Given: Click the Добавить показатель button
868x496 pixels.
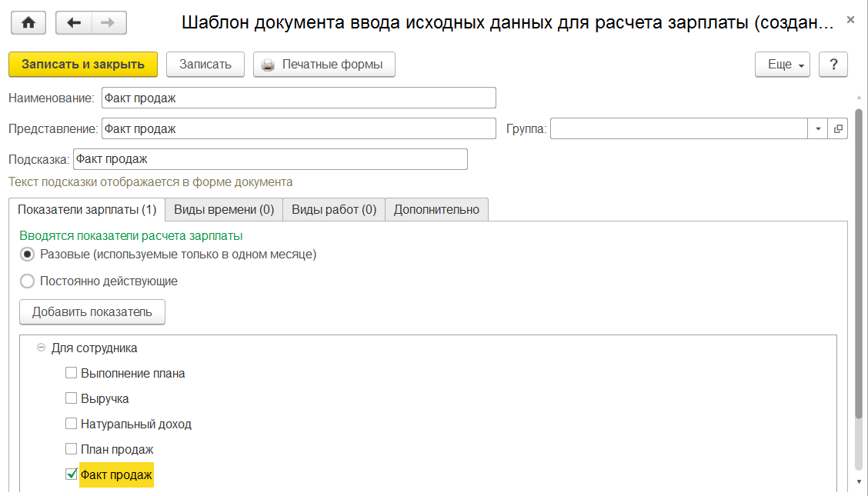Looking at the screenshot, I should click(x=92, y=312).
